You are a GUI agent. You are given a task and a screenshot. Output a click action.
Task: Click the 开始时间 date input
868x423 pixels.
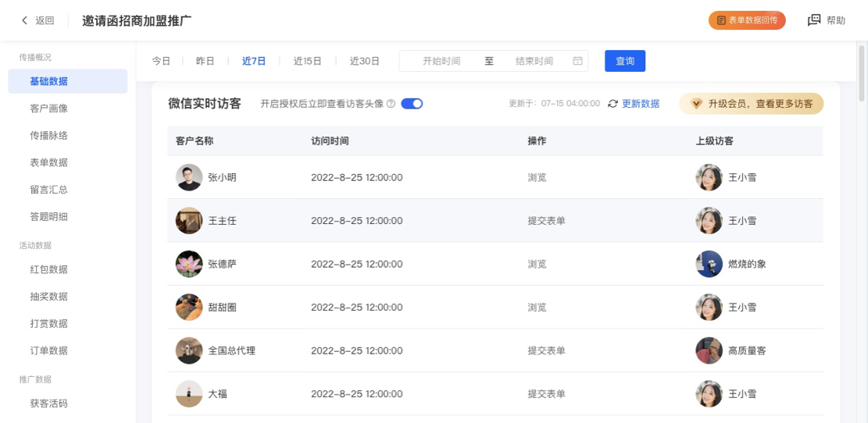pyautogui.click(x=441, y=61)
